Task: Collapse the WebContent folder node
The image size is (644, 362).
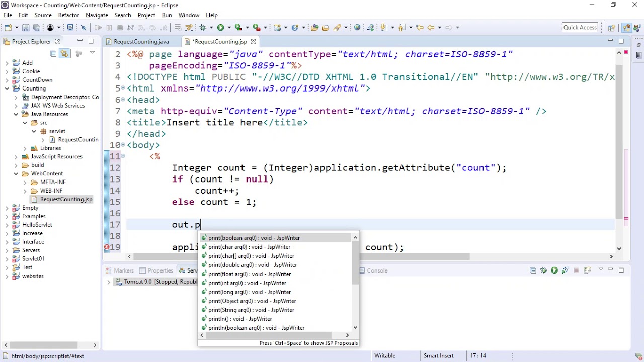Action: (16, 174)
